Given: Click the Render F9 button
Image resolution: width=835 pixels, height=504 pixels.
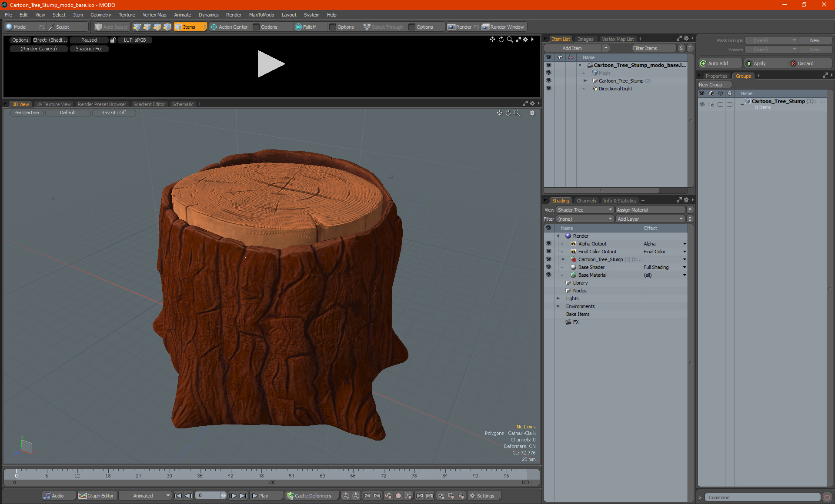Looking at the screenshot, I should (x=464, y=27).
